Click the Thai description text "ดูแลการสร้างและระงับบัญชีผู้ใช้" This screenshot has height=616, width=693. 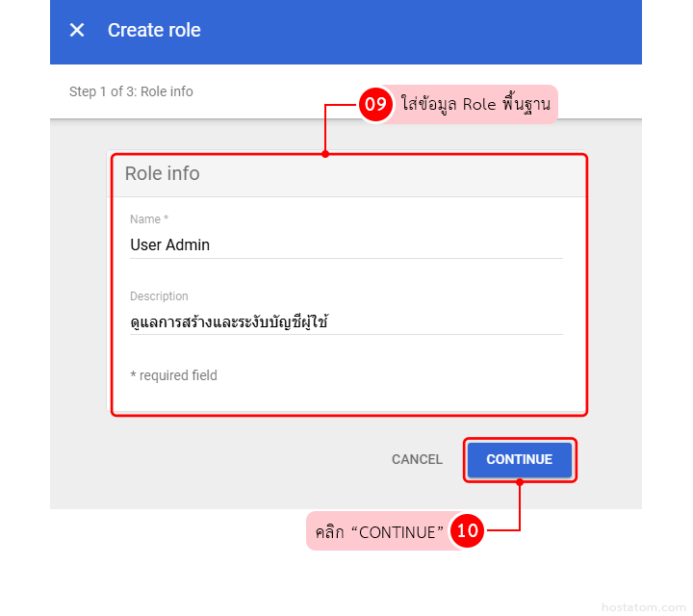click(x=229, y=322)
